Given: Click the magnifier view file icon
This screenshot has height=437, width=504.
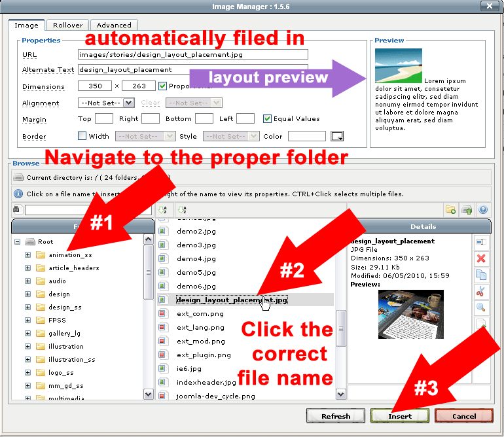Looking at the screenshot, I should pyautogui.click(x=481, y=307).
